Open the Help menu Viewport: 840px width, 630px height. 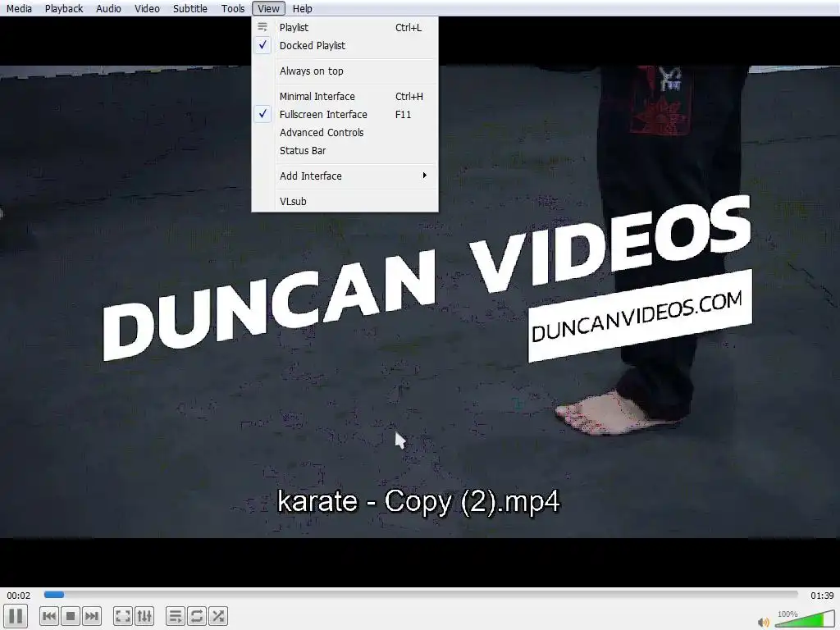pos(302,8)
